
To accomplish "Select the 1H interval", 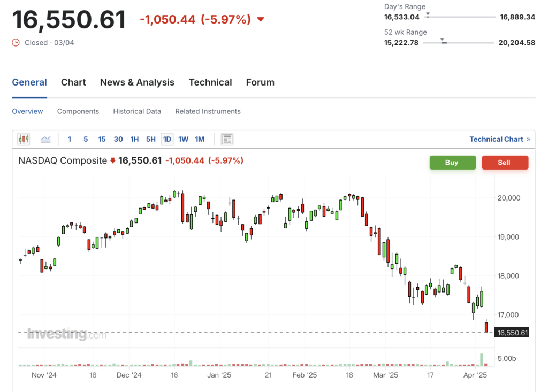I will (x=134, y=140).
